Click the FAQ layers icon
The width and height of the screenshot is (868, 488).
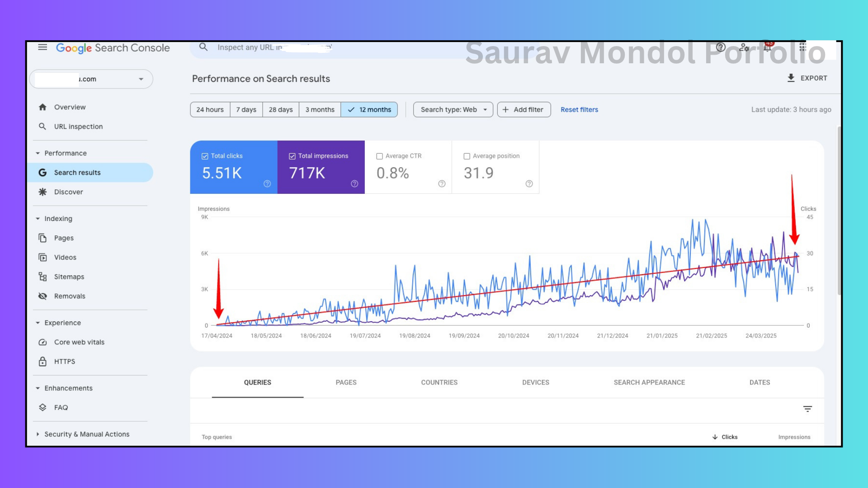click(x=42, y=408)
